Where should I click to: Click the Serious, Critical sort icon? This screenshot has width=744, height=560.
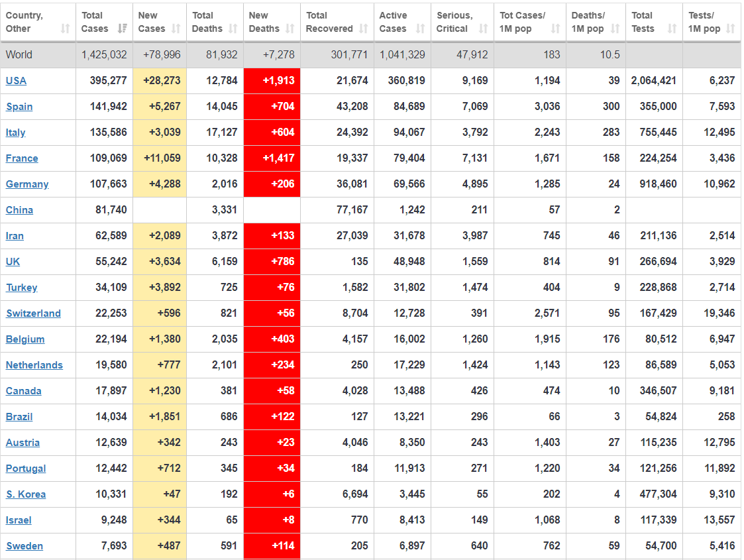(483, 28)
